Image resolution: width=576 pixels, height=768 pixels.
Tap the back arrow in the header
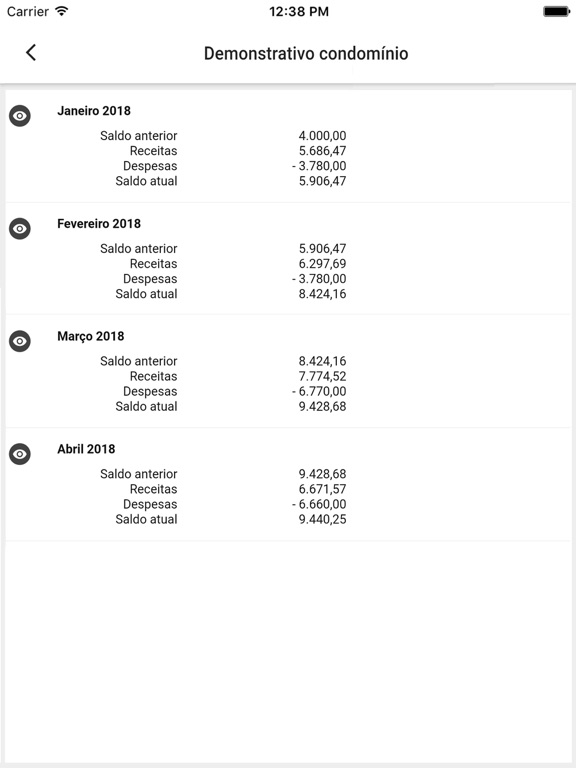coord(31,52)
